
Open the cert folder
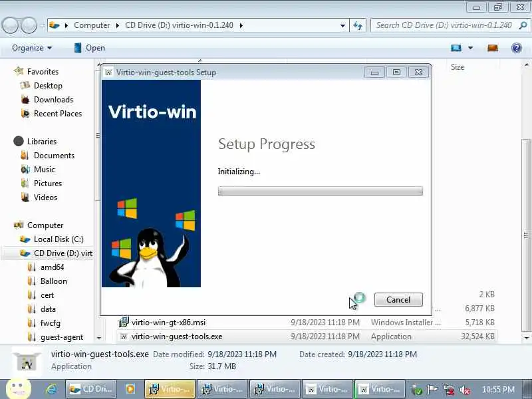tap(47, 295)
